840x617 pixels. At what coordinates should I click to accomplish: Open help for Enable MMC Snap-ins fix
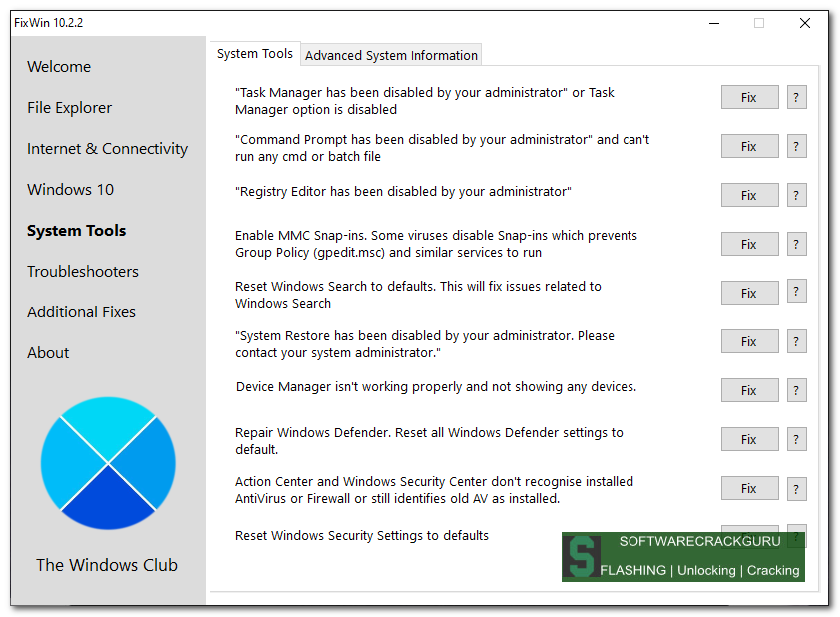(796, 244)
